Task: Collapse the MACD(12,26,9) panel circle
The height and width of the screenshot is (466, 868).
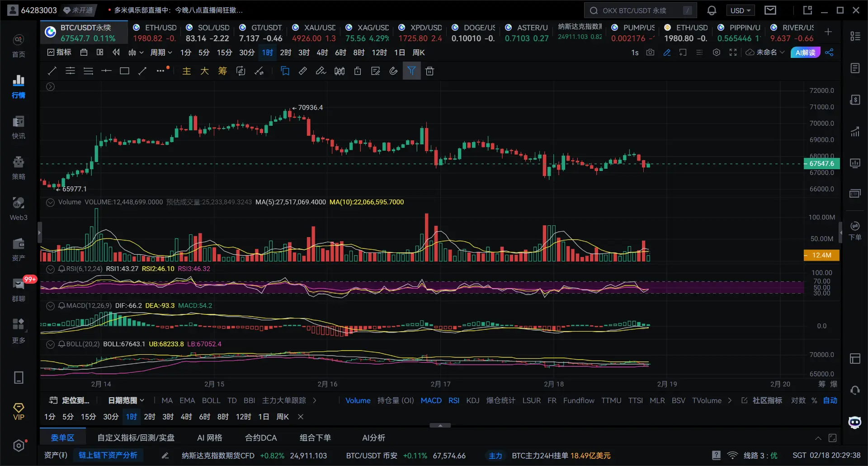Action: (x=50, y=306)
